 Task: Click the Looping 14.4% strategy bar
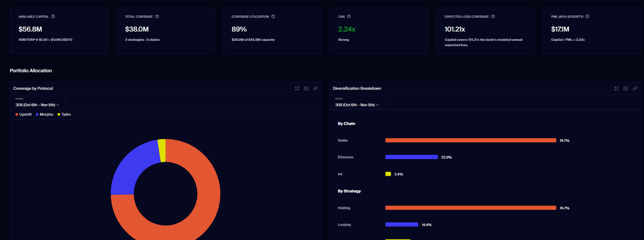click(x=402, y=225)
